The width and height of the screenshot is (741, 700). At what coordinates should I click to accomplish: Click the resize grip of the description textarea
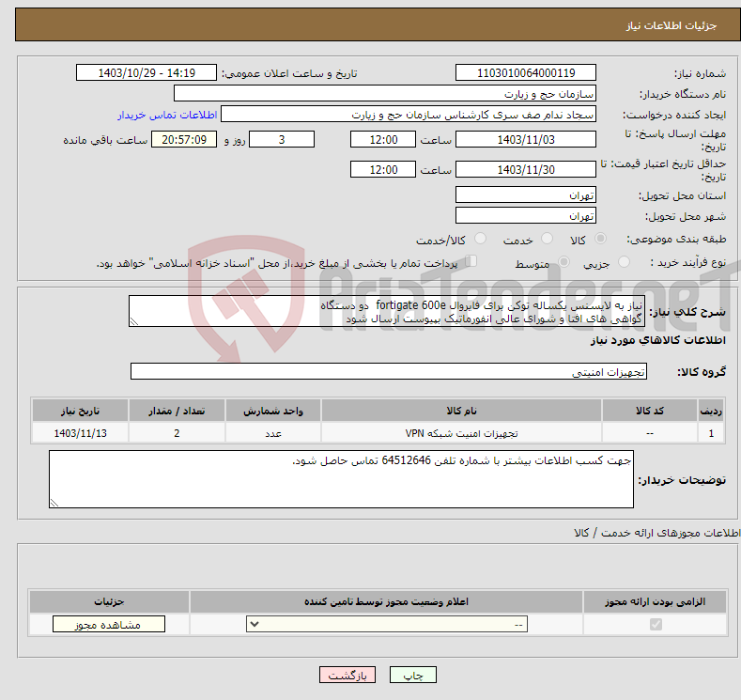tap(134, 322)
